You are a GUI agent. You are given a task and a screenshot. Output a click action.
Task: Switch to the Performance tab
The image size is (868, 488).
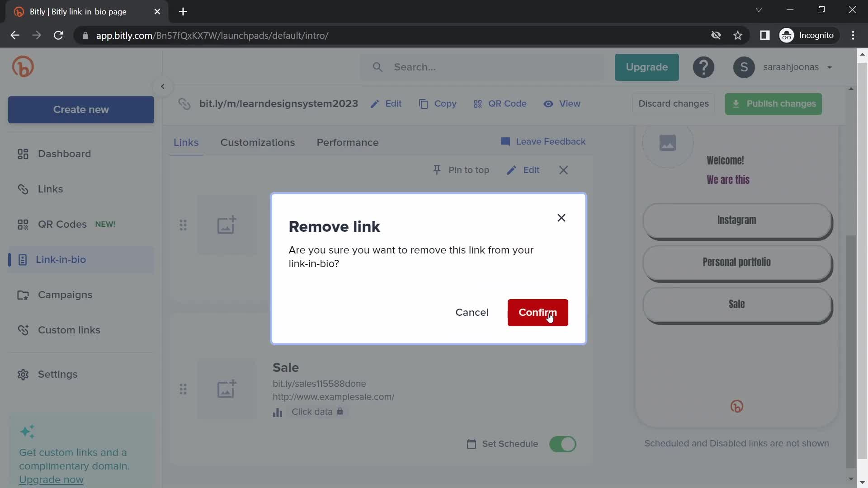348,142
